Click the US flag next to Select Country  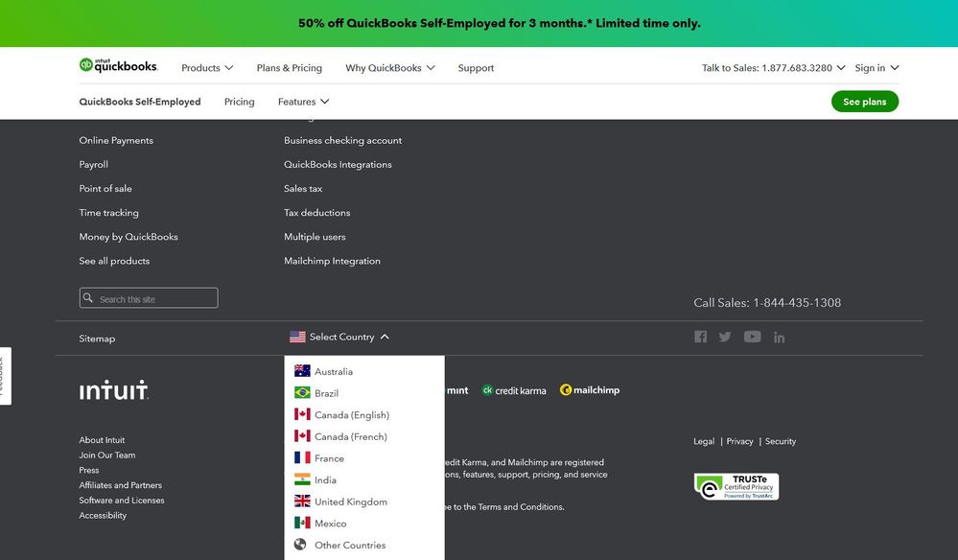point(297,337)
